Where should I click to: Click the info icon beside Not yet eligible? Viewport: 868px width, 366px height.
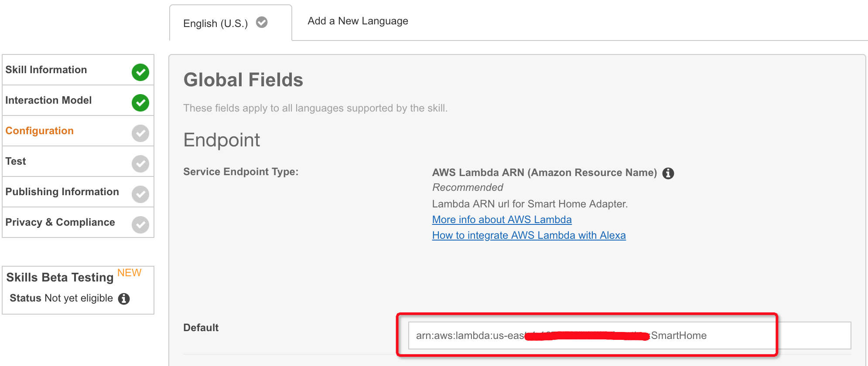[124, 298]
